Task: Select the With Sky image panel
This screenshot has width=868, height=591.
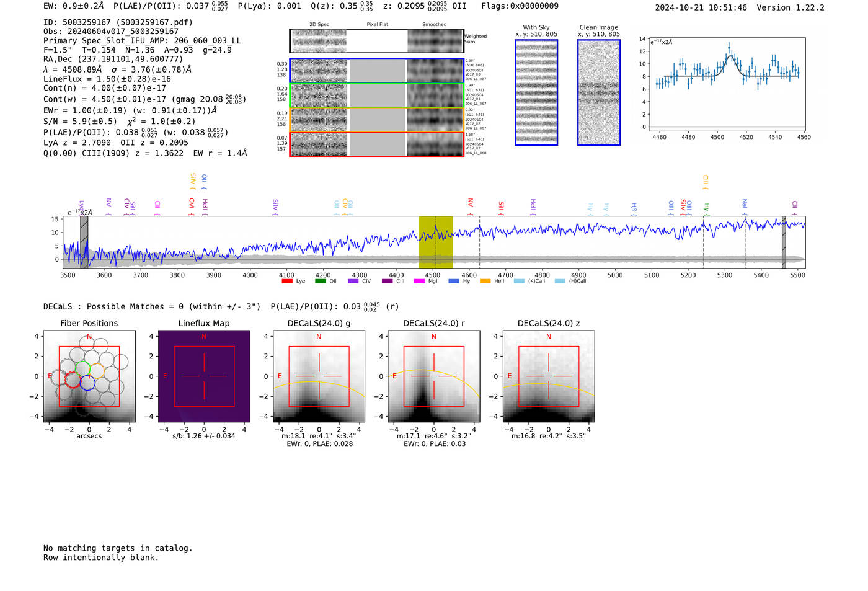Action: [536, 92]
